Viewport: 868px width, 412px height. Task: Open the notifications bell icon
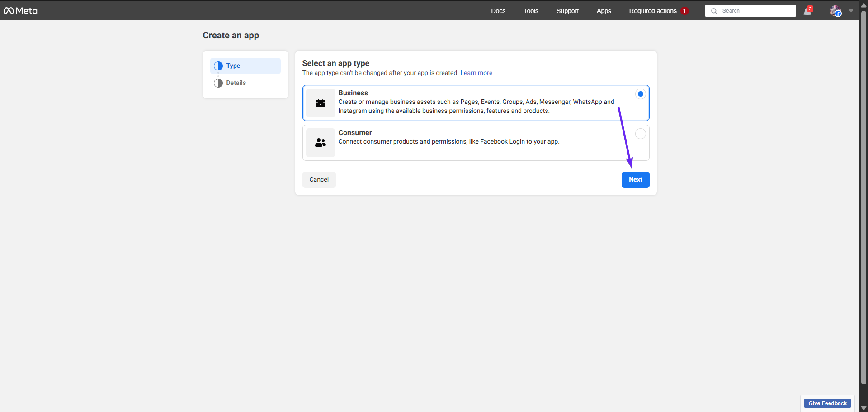pos(807,11)
